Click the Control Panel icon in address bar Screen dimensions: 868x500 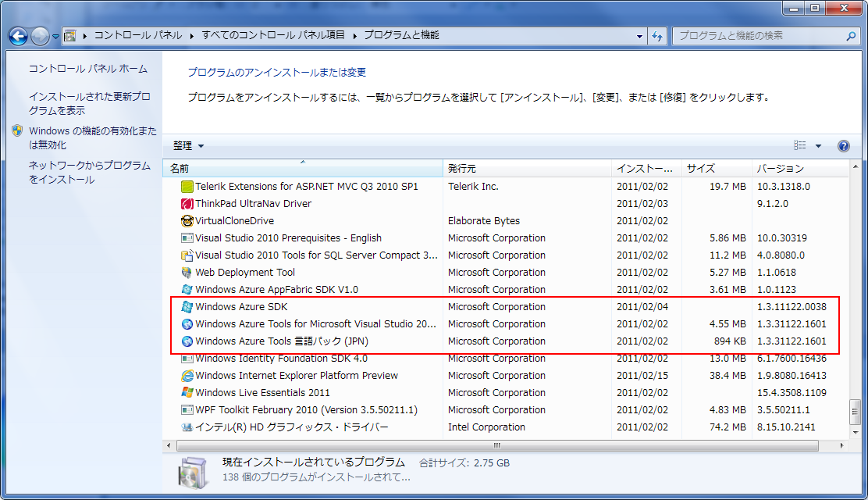coord(69,35)
